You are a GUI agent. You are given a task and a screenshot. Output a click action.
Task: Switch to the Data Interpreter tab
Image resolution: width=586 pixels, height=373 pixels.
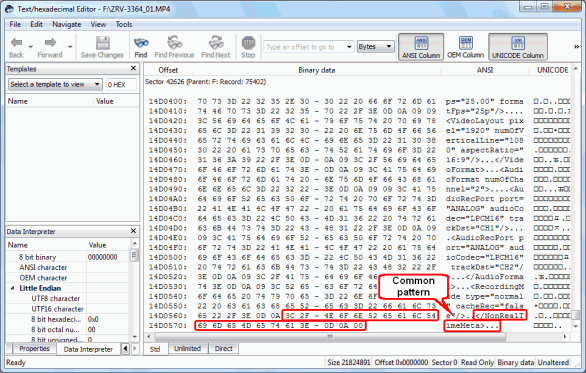[x=88, y=349]
